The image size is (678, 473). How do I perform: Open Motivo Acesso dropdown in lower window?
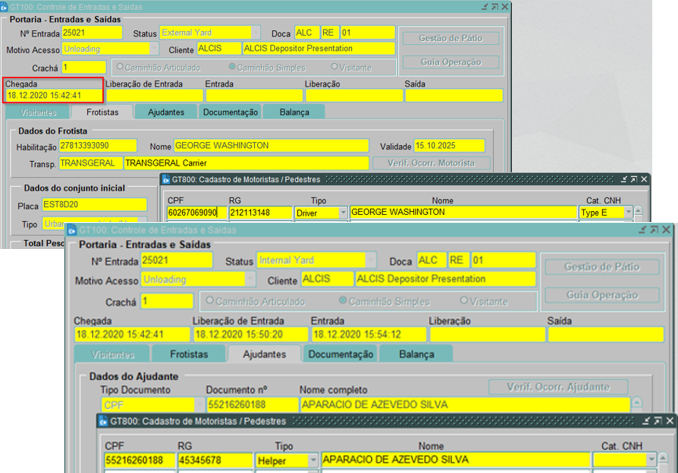(x=250, y=279)
